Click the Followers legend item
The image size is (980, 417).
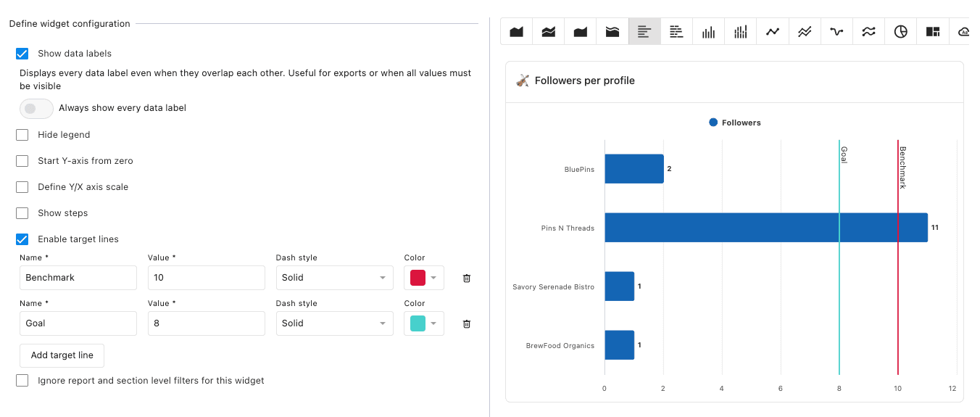point(735,123)
